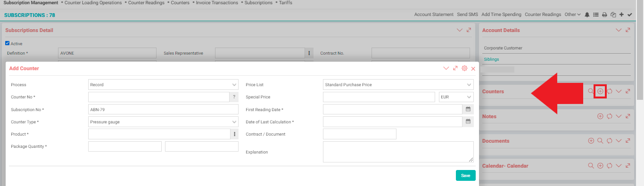Add a new Calendar entry
Viewport: 644px width, 186px height.
click(600, 166)
